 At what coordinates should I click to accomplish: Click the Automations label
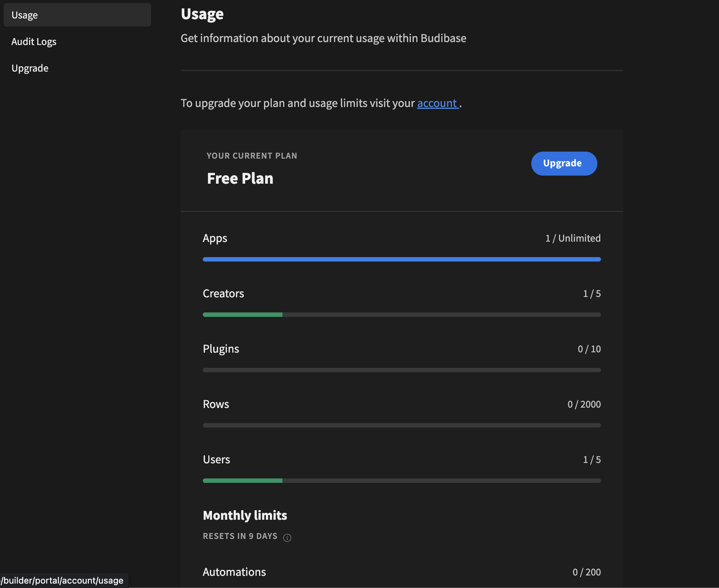coord(234,572)
